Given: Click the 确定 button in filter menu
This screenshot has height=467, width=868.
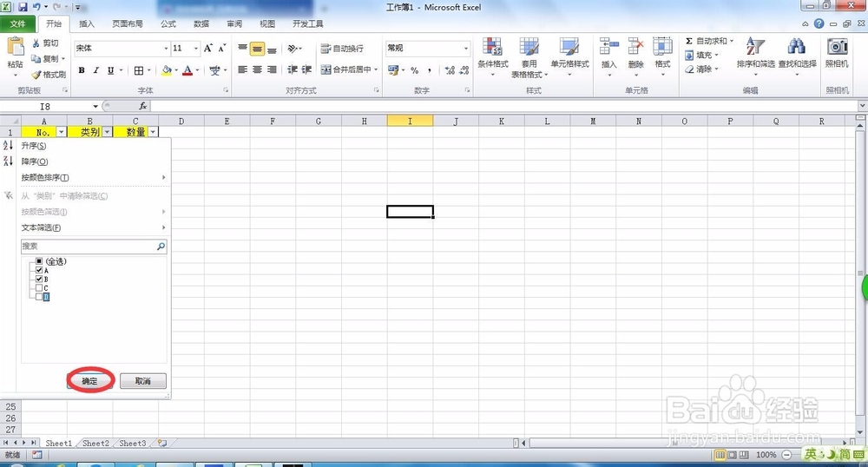Looking at the screenshot, I should (x=89, y=381).
